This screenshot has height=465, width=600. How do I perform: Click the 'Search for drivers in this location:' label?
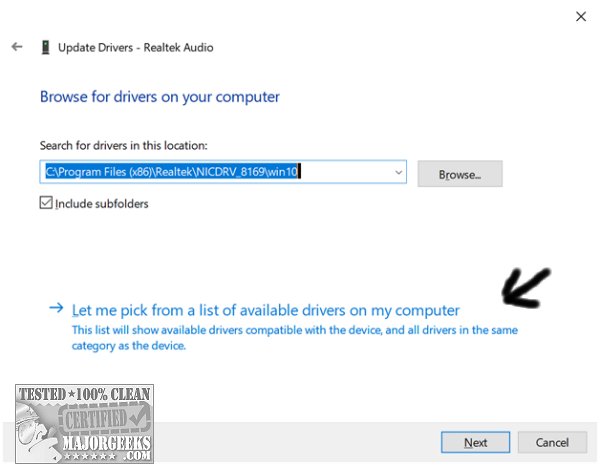[123, 146]
